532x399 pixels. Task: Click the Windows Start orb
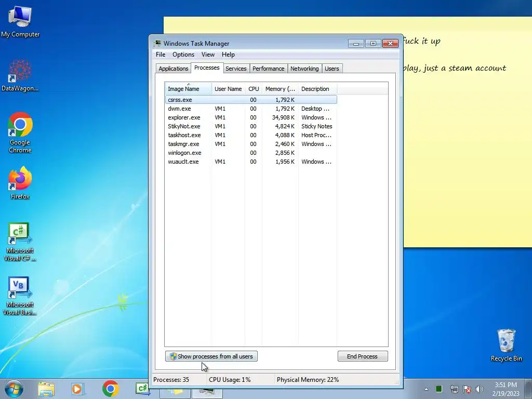pyautogui.click(x=14, y=389)
